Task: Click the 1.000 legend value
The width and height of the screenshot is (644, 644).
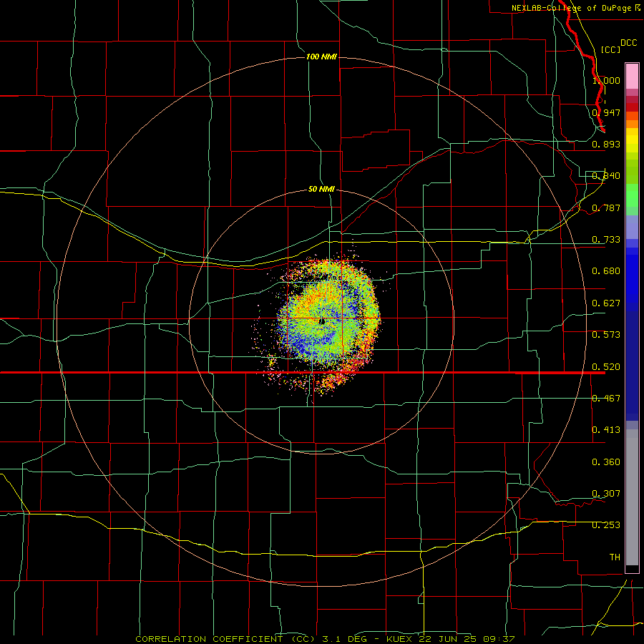Action: pyautogui.click(x=606, y=80)
